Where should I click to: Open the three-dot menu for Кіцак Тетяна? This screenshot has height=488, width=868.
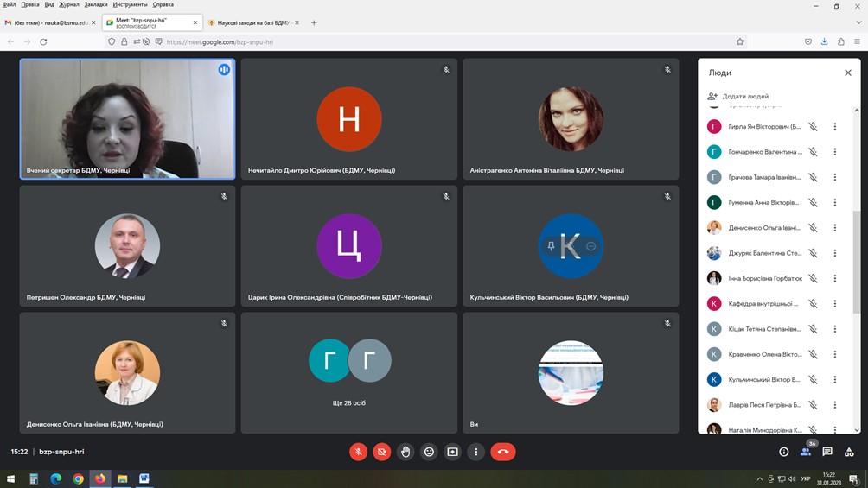[835, 329]
